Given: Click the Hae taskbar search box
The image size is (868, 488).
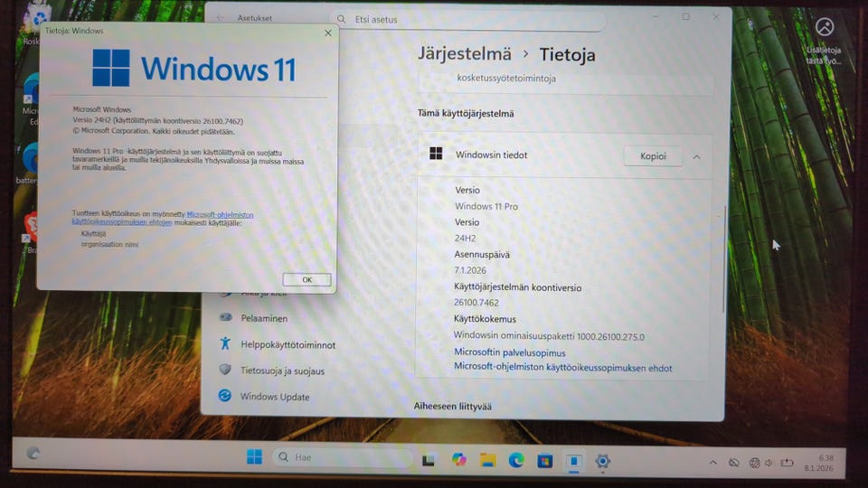Looking at the screenshot, I should coord(343,457).
